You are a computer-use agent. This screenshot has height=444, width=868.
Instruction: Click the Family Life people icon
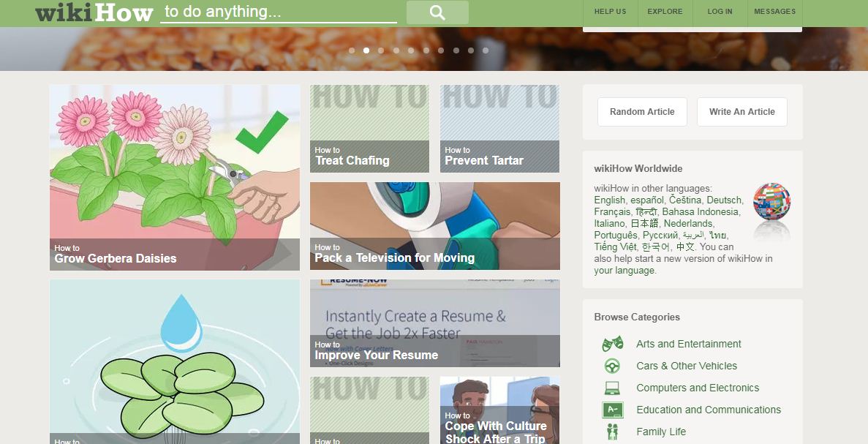point(612,432)
